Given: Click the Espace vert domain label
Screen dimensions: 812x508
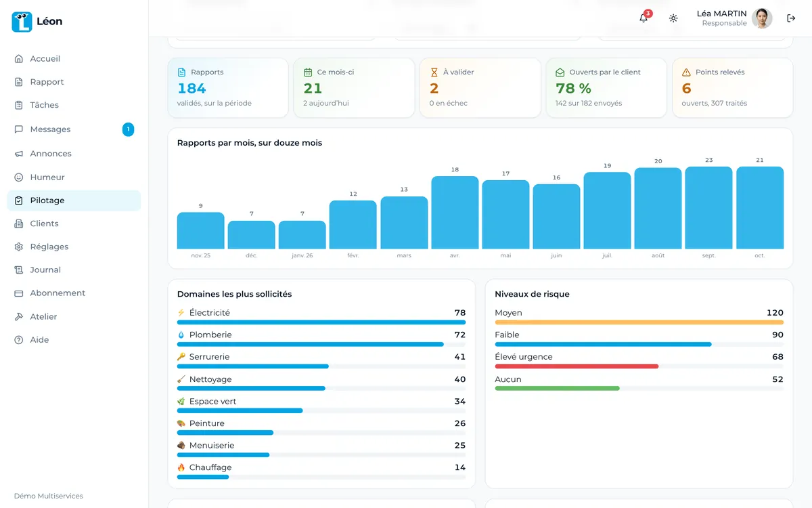Looking at the screenshot, I should (213, 401).
